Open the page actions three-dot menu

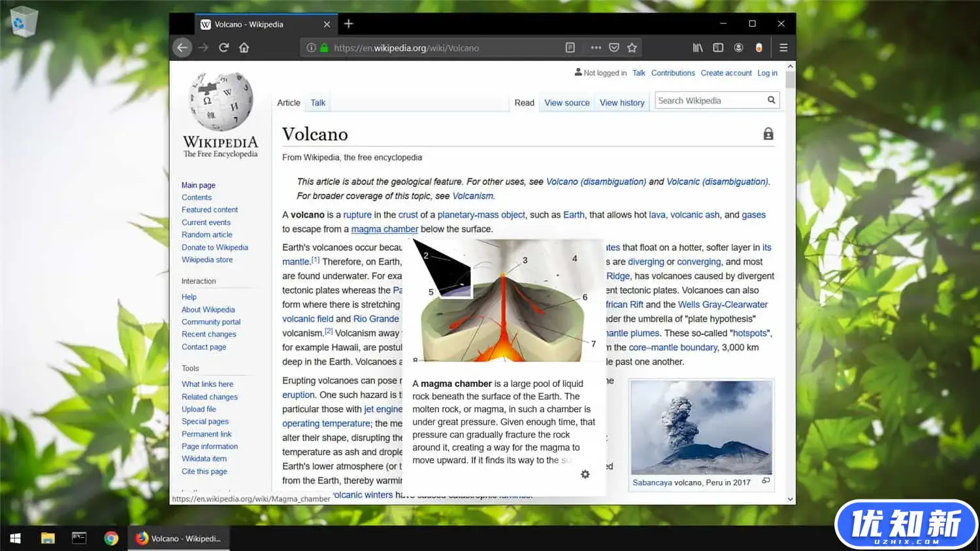[x=595, y=48]
